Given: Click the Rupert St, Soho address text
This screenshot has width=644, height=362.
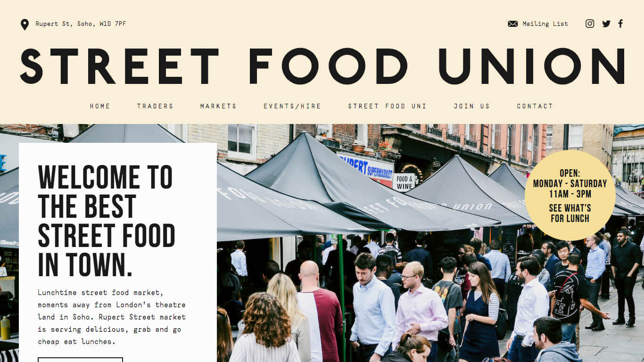Looking at the screenshot, I should click(x=81, y=24).
